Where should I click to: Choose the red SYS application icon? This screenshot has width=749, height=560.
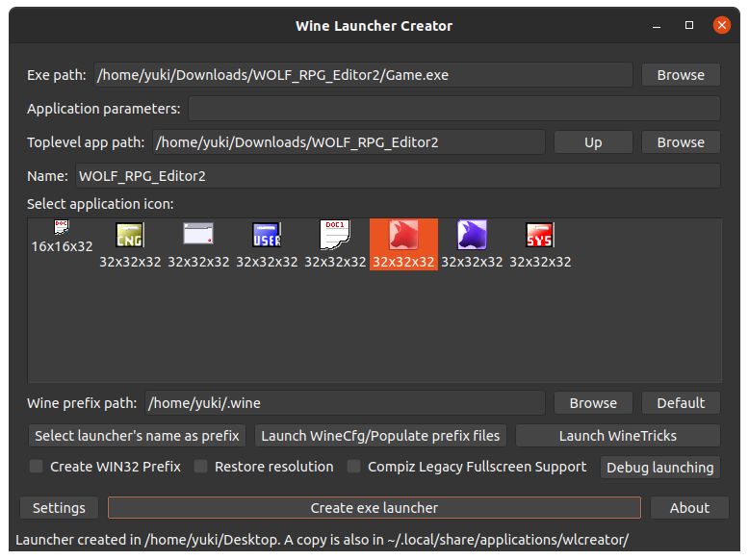pos(540,244)
